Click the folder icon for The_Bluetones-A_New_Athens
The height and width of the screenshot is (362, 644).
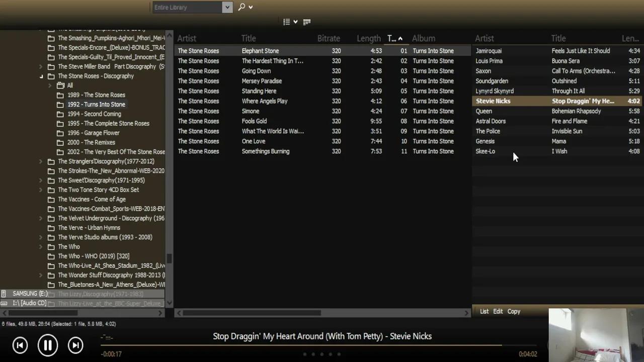[51, 285]
